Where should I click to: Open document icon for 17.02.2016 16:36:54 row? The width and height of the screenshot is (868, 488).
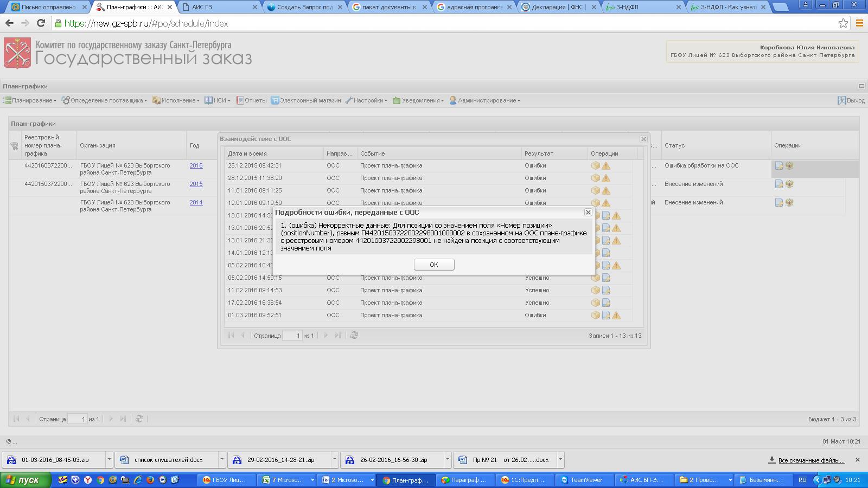(x=606, y=303)
